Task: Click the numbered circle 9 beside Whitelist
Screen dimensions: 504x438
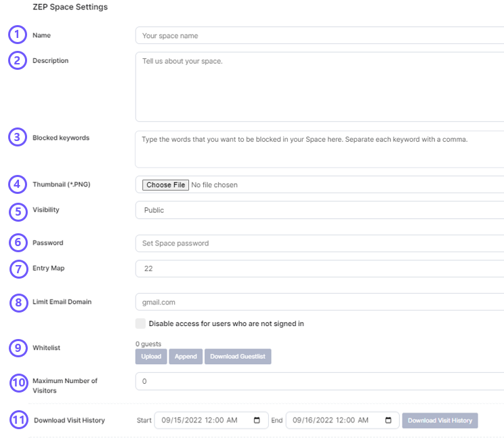Action: click(18, 348)
